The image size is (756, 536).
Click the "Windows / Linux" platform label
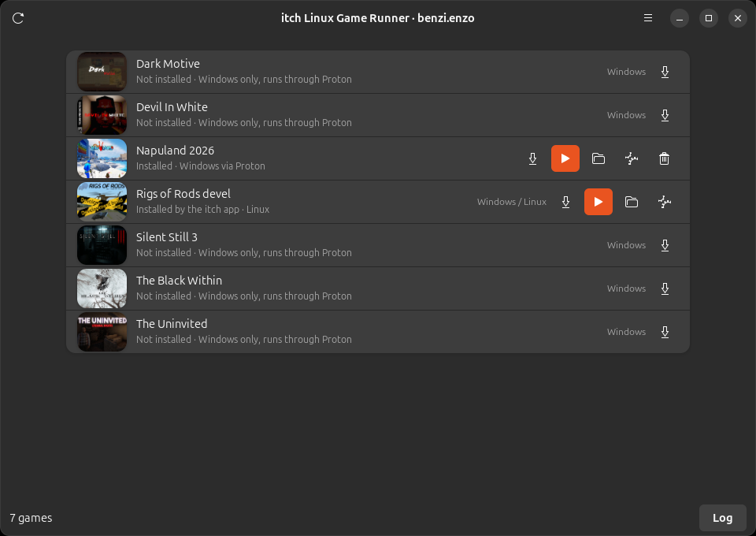click(512, 202)
